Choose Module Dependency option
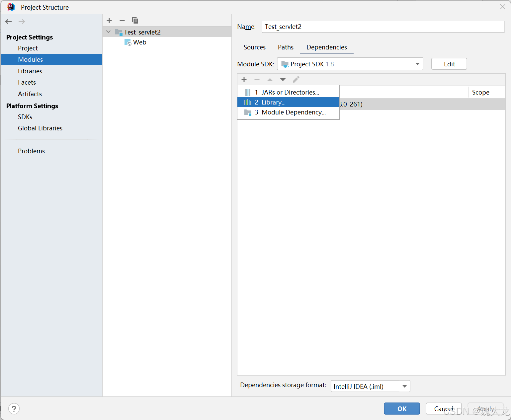511x420 pixels. click(x=288, y=112)
